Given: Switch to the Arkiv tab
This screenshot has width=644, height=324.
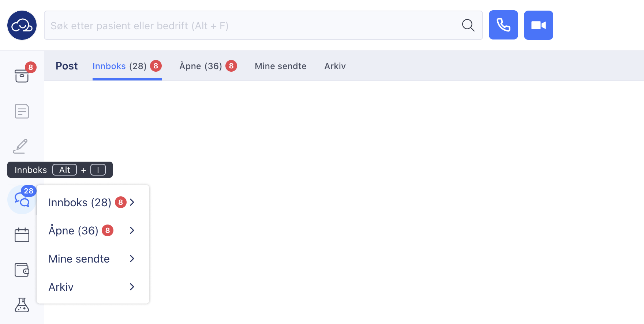Looking at the screenshot, I should (335, 66).
